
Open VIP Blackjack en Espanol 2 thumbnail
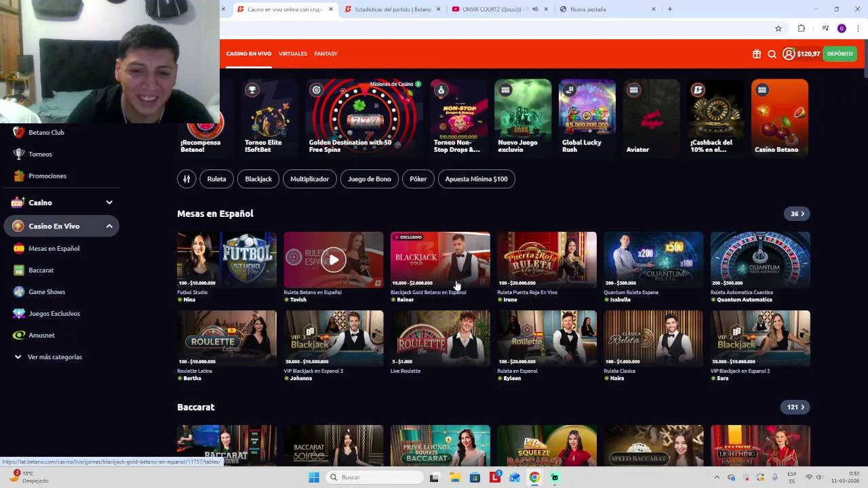[760, 338]
